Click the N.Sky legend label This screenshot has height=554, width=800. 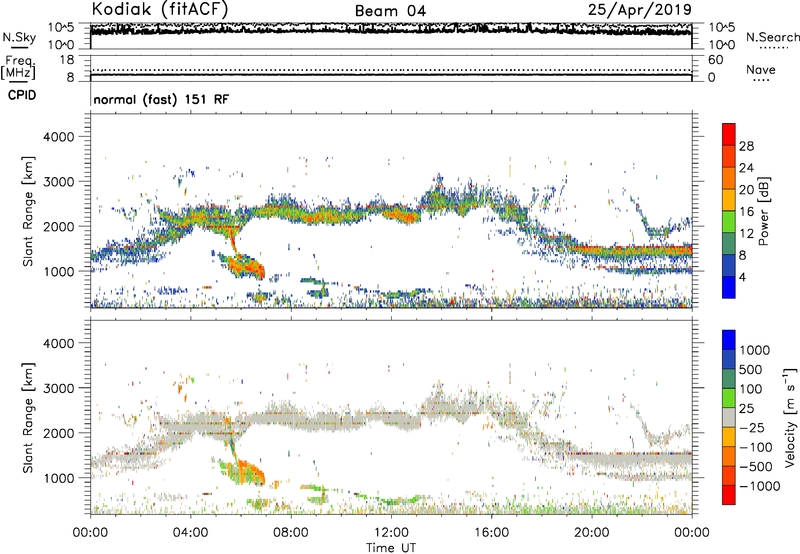19,37
